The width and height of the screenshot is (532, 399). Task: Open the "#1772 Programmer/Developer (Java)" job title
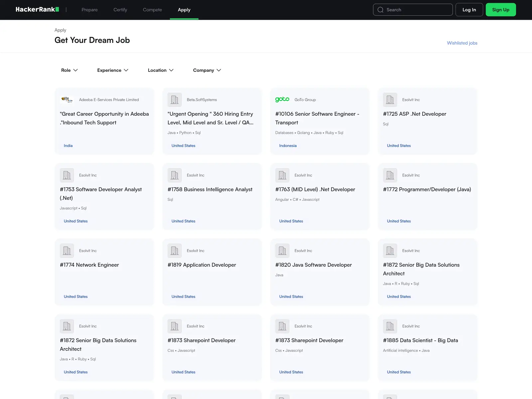pyautogui.click(x=427, y=189)
